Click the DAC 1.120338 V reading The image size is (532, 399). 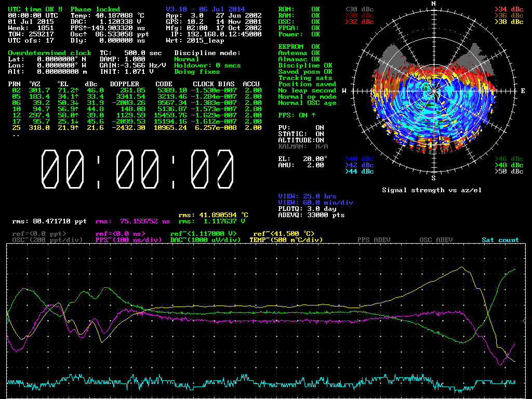point(105,22)
